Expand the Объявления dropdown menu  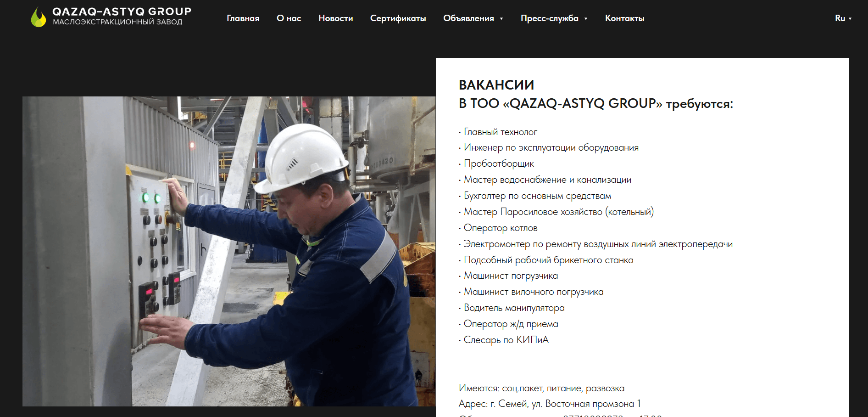click(x=473, y=18)
